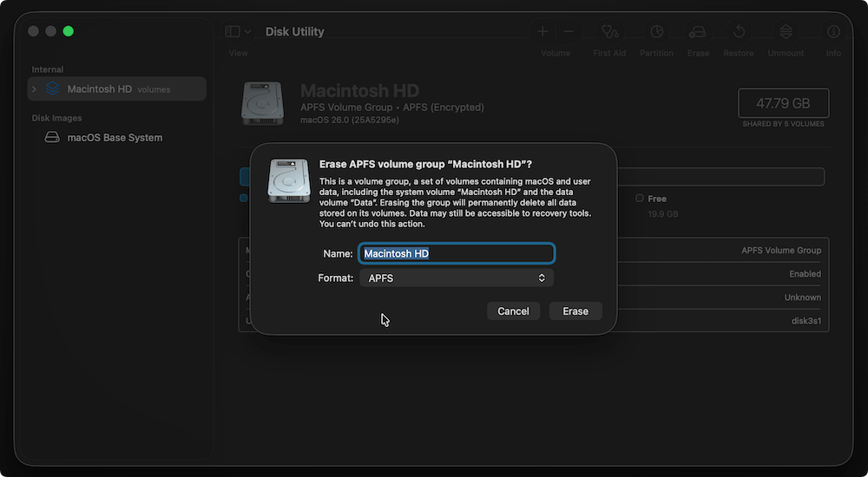Click the SHARED BY 5 VOLUMES label
Viewport: 868px width, 477px height.
coord(783,124)
